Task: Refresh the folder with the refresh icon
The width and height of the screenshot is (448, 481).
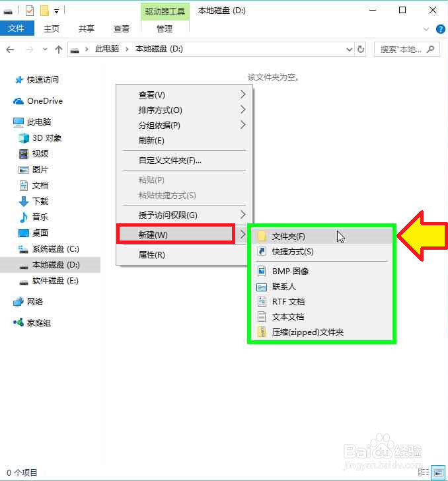Action: pyautogui.click(x=361, y=49)
